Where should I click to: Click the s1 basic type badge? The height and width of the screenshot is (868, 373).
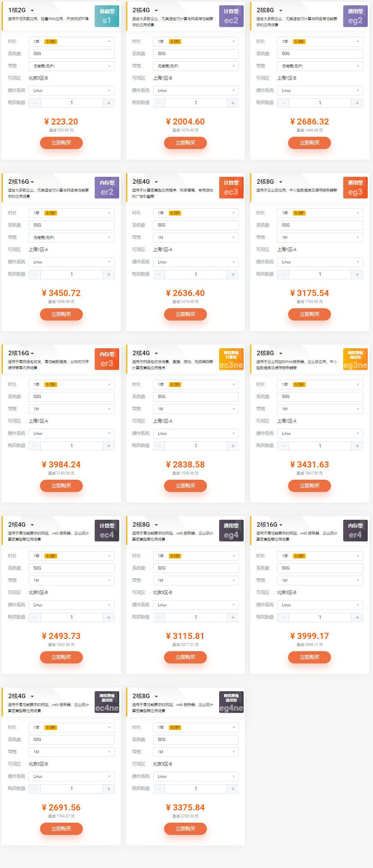click(107, 16)
